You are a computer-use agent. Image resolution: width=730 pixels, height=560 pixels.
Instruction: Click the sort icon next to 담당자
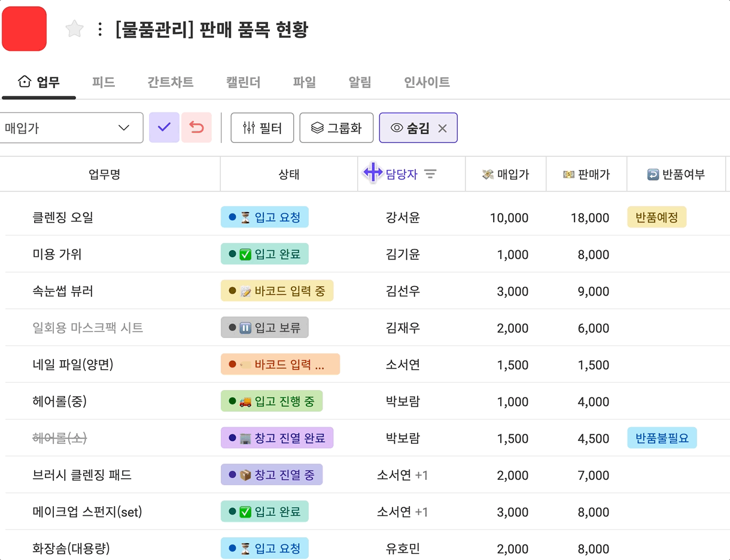430,174
